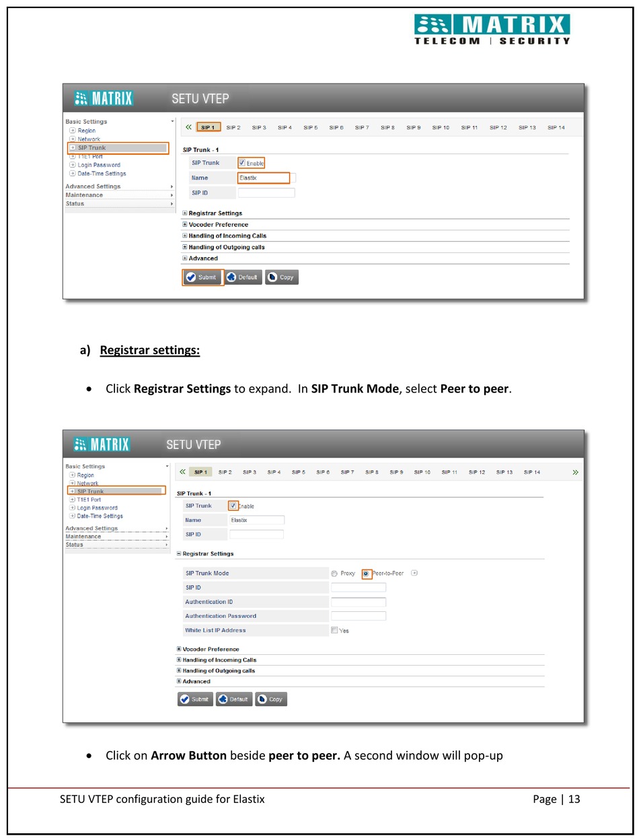Click the MATRIX logo in the first screenshot header
Image resolution: width=639 pixels, height=840 pixels.
tap(104, 98)
